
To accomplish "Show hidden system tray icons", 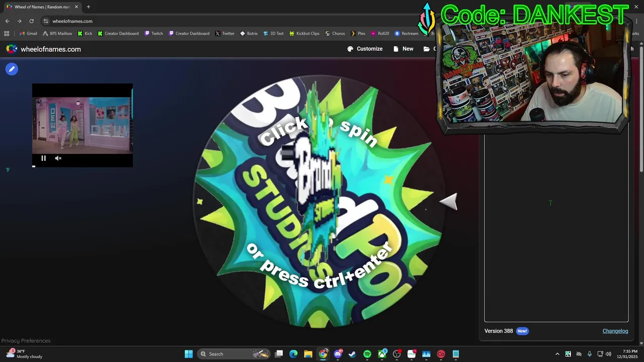I will click(x=557, y=354).
